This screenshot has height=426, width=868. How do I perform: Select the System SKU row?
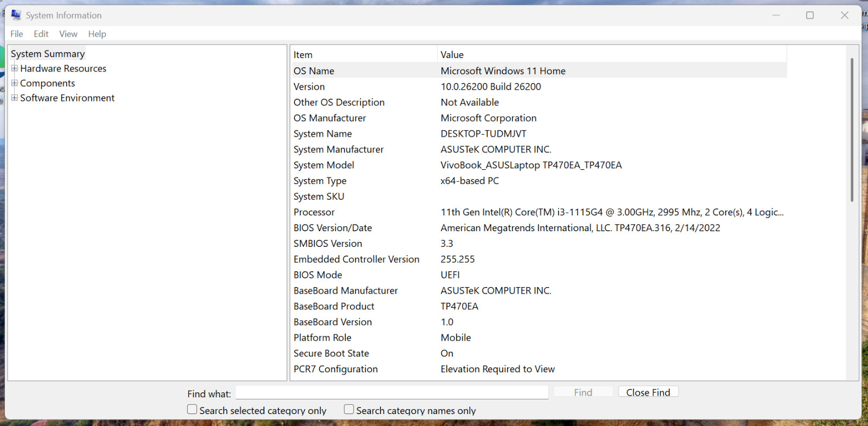click(539, 196)
